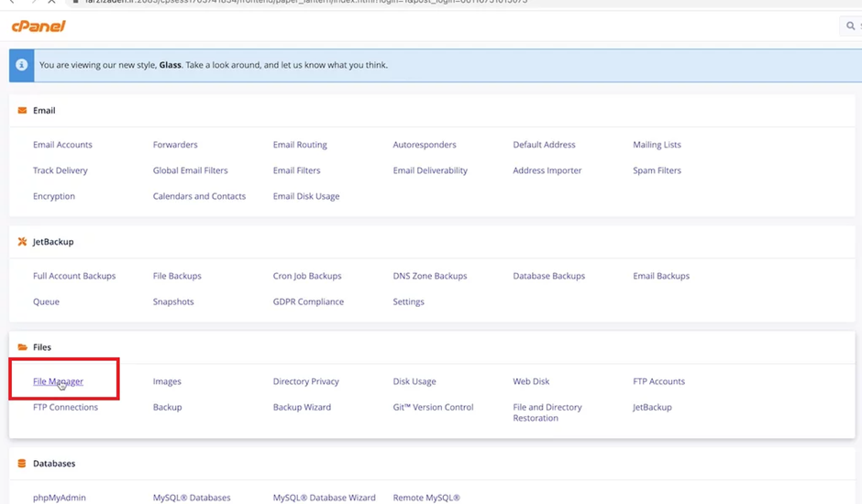Click the browser stop loading icon
This screenshot has height=504, width=862.
point(51,2)
